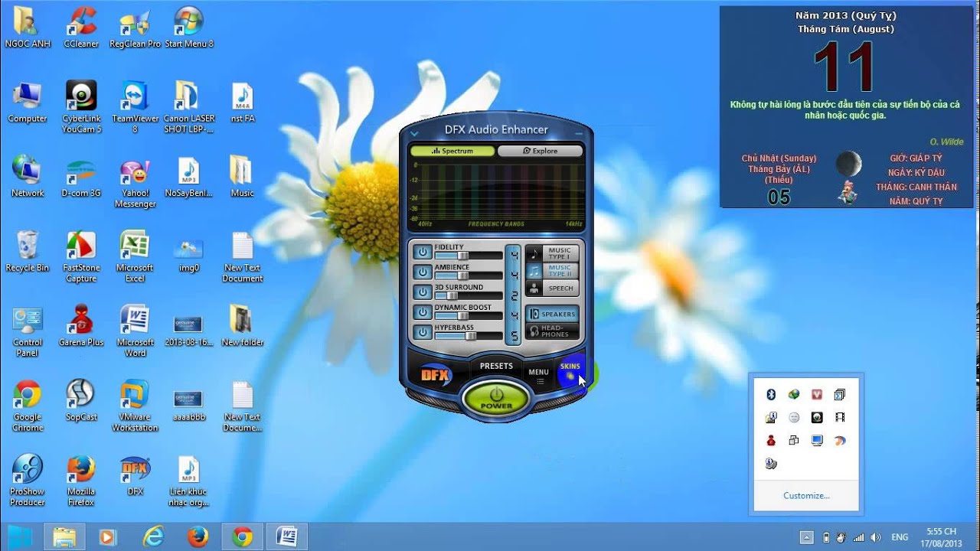Viewport: 980px width, 551px height.
Task: Open the DFX Skins selector
Action: 570,370
